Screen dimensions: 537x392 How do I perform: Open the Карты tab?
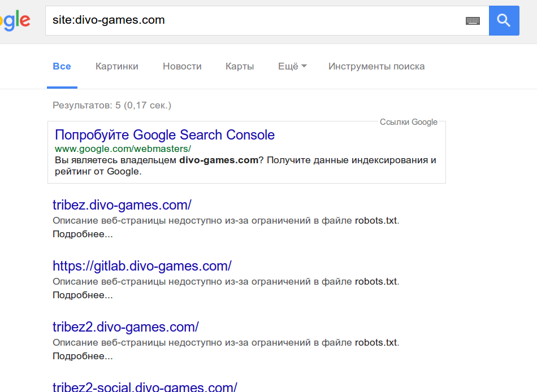(x=240, y=66)
